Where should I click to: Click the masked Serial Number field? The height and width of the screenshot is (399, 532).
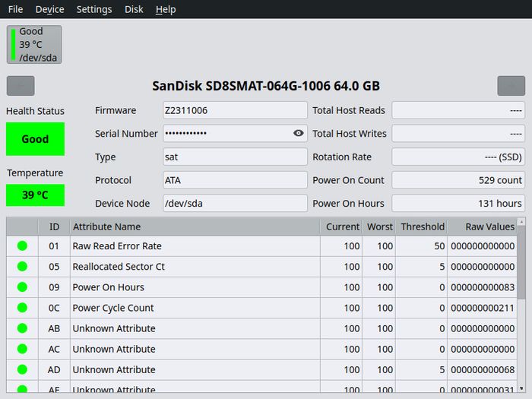point(235,133)
